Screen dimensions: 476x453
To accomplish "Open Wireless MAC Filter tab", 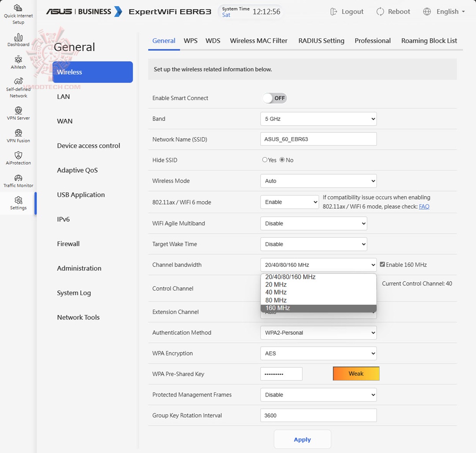I will click(258, 41).
